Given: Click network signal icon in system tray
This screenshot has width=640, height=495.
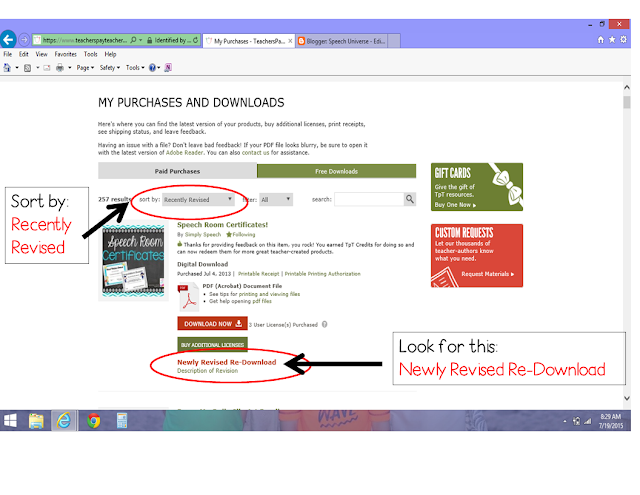Looking at the screenshot, I should [x=587, y=421].
